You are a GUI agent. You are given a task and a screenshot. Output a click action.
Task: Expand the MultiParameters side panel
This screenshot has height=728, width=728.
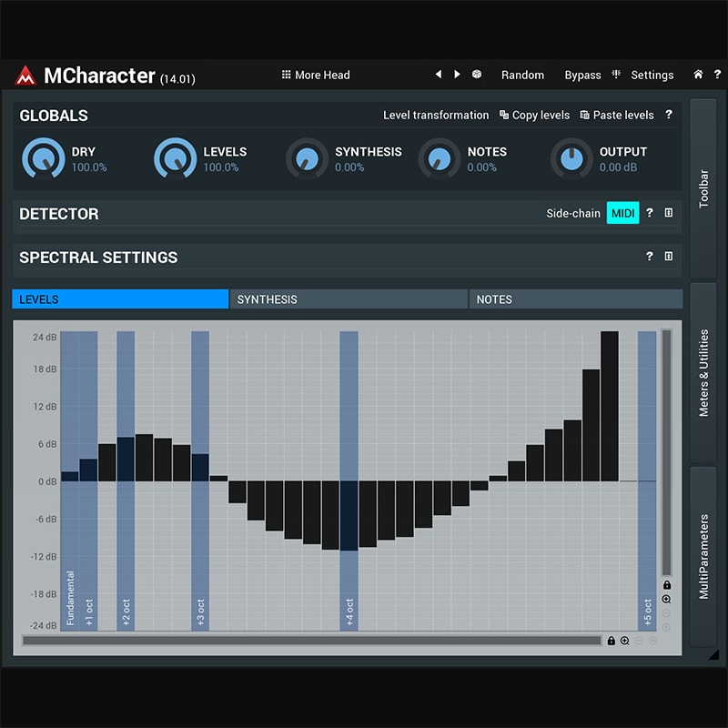pos(703,557)
